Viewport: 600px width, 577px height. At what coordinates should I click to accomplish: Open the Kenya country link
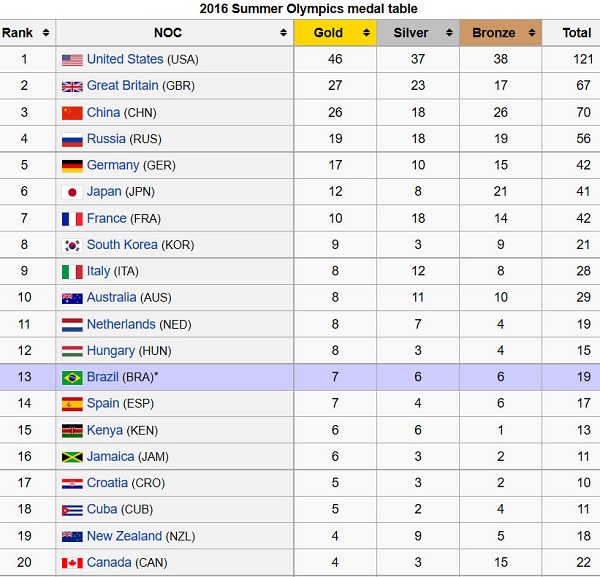coord(105,430)
